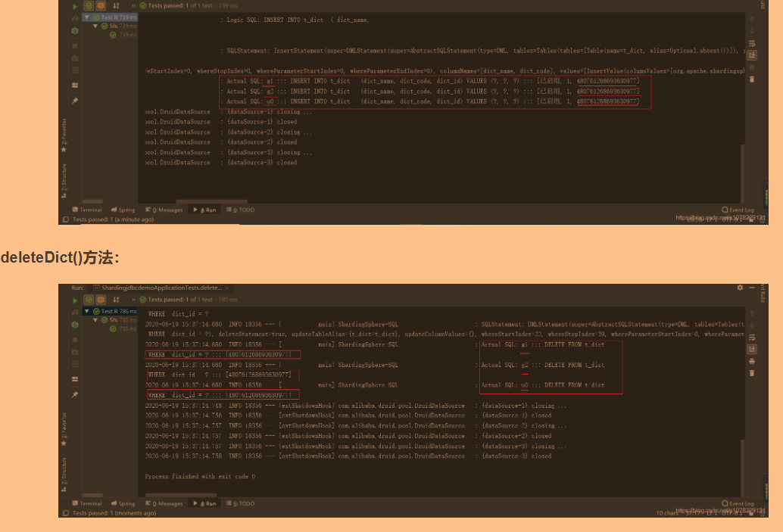
Task: Click vertical scrollbar of lower console
Action: point(743,467)
